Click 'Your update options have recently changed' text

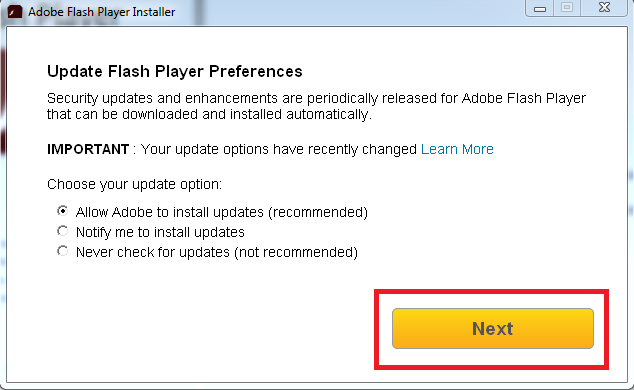click(279, 149)
